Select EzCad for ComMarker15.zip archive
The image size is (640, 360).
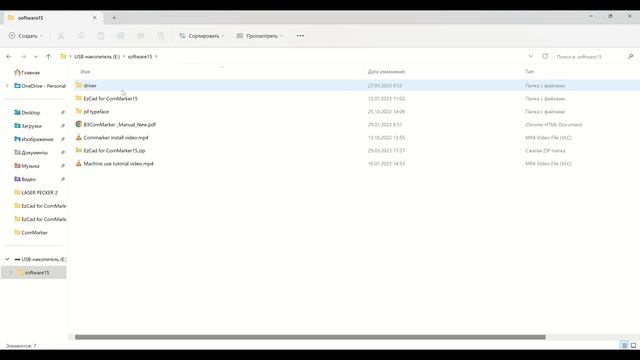[x=114, y=151]
